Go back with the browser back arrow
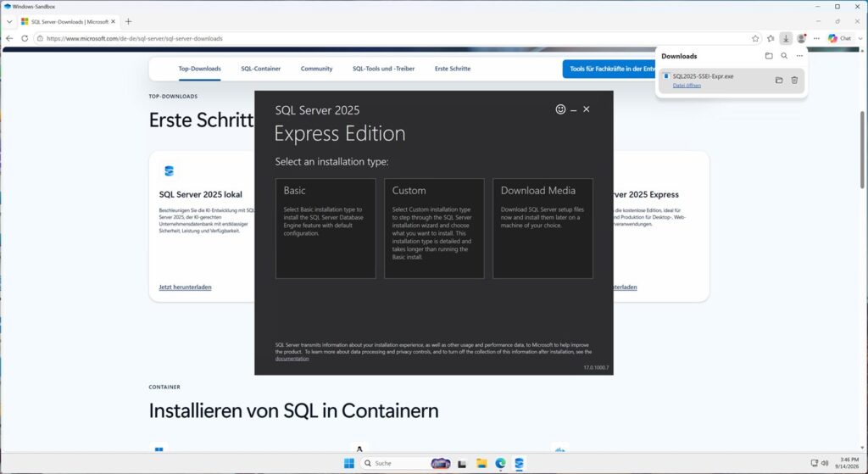868x474 pixels. click(x=9, y=38)
